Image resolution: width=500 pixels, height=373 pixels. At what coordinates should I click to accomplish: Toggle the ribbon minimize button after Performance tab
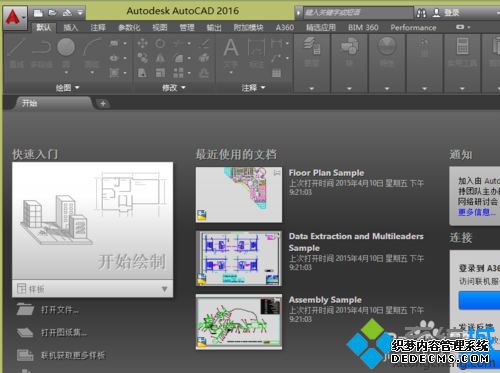(460, 27)
